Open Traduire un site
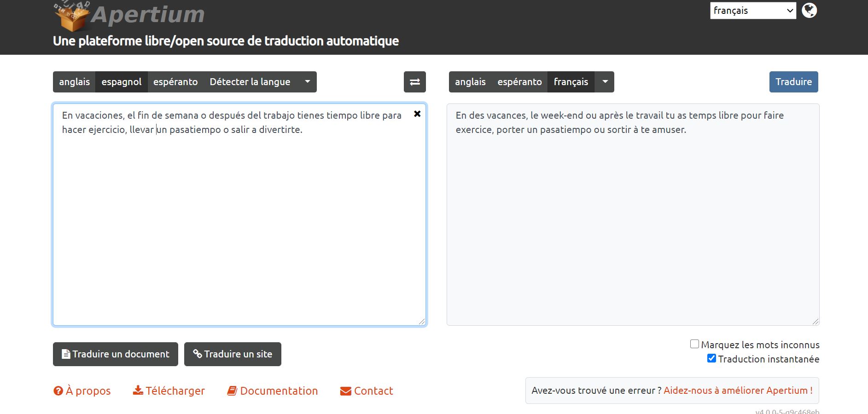The width and height of the screenshot is (868, 414). click(x=233, y=354)
